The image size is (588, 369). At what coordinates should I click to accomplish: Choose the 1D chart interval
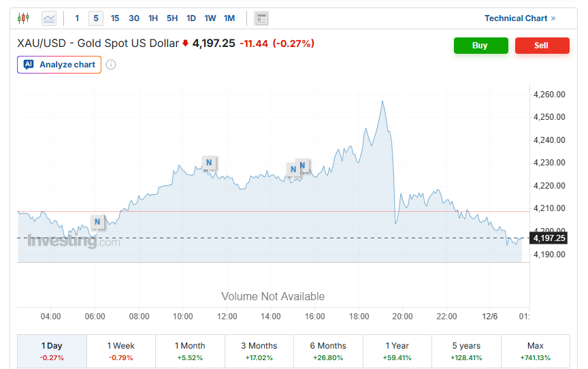click(x=191, y=18)
